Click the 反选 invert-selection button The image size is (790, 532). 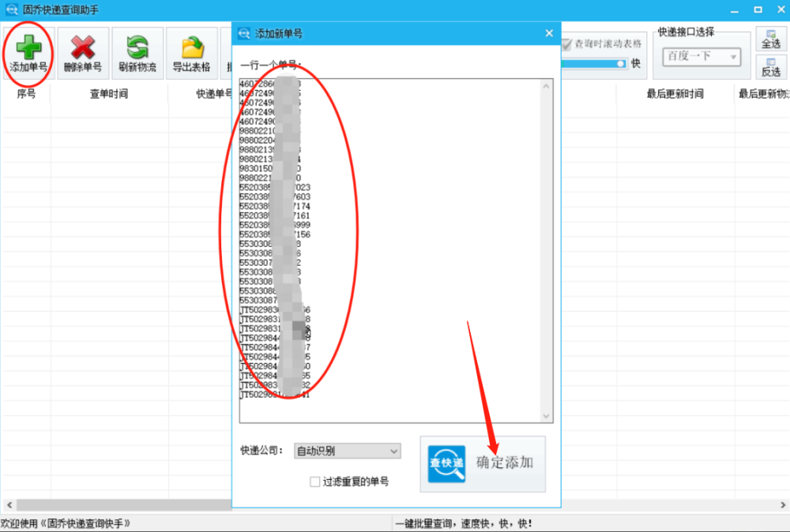771,67
